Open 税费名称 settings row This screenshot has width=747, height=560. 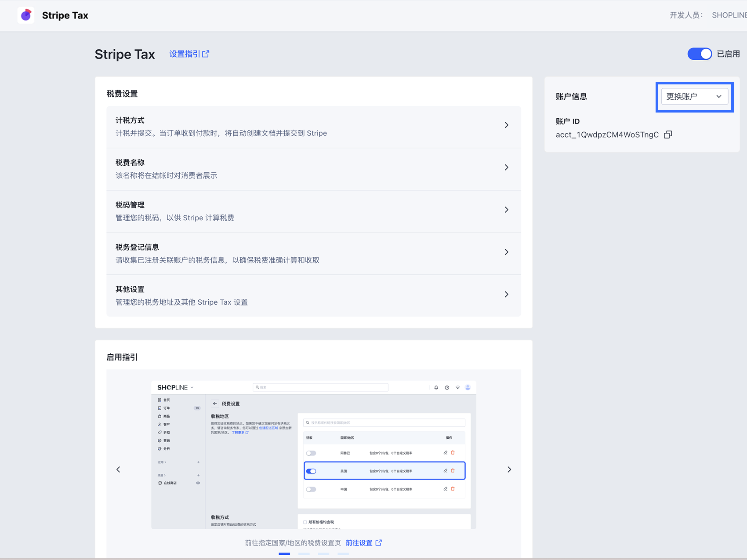(x=313, y=169)
